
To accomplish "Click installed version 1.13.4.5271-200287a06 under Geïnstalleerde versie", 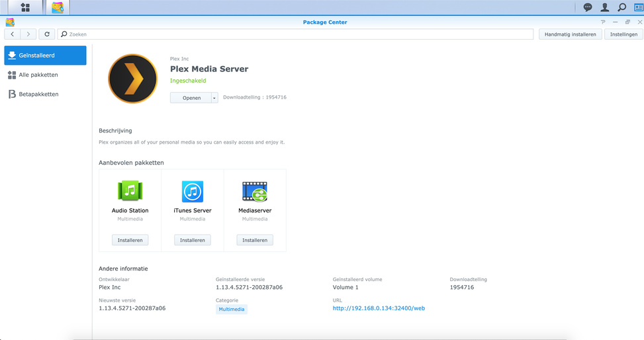I will coord(250,287).
